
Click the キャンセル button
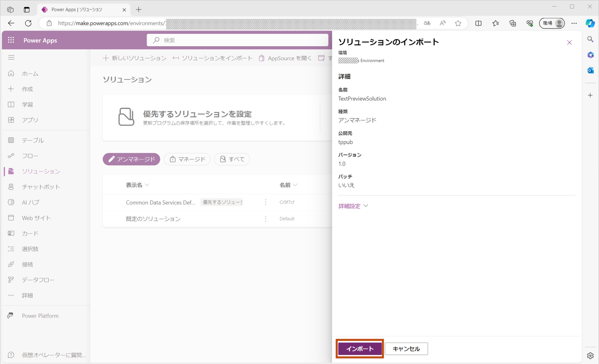[x=406, y=349]
